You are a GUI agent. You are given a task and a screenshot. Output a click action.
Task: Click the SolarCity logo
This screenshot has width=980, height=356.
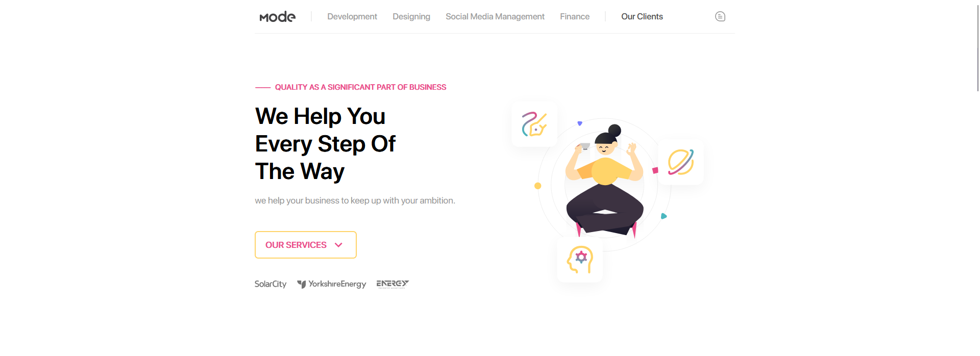pyautogui.click(x=271, y=284)
